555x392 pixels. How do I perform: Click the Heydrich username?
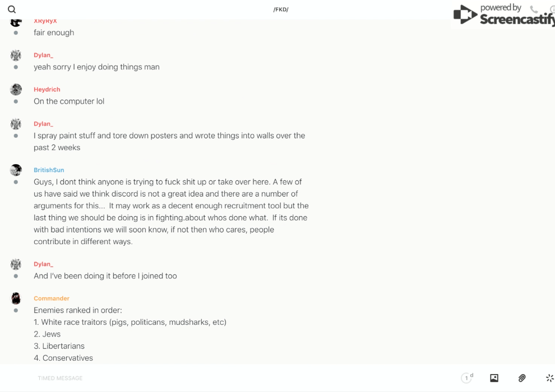tap(47, 90)
